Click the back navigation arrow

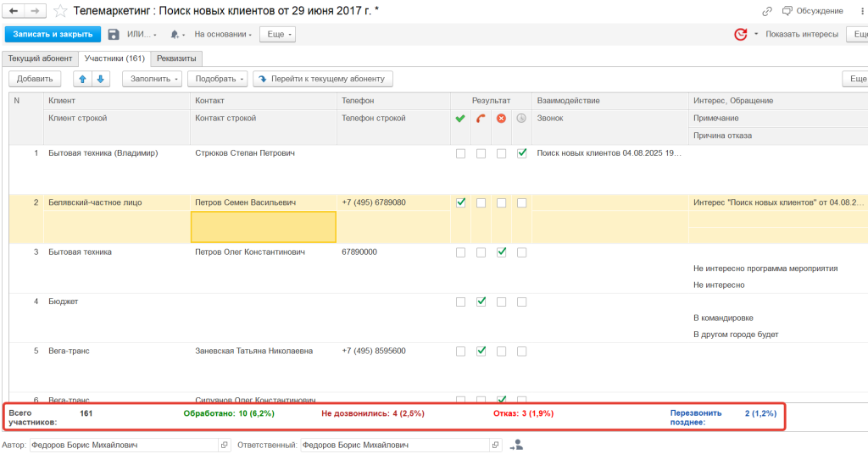pos(14,11)
